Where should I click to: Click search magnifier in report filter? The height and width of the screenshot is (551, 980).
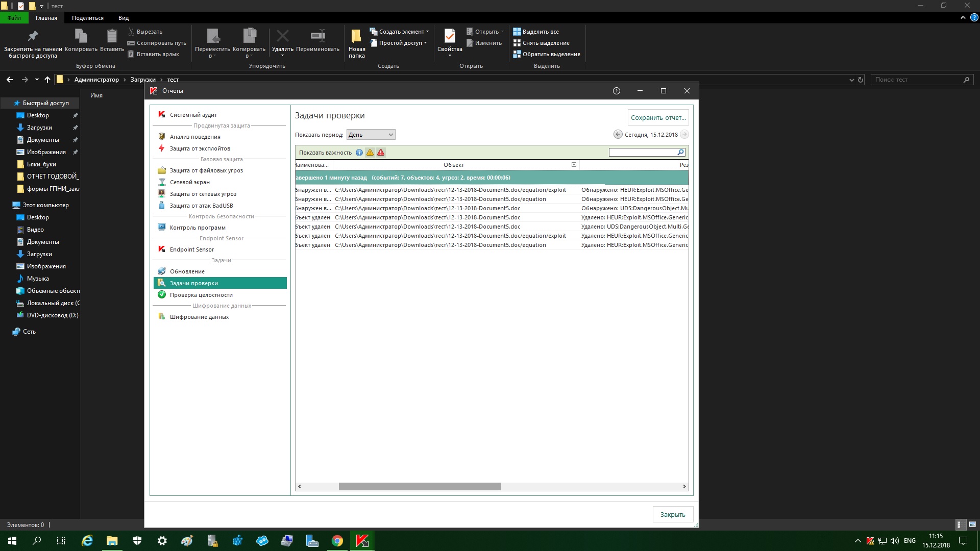tap(680, 153)
